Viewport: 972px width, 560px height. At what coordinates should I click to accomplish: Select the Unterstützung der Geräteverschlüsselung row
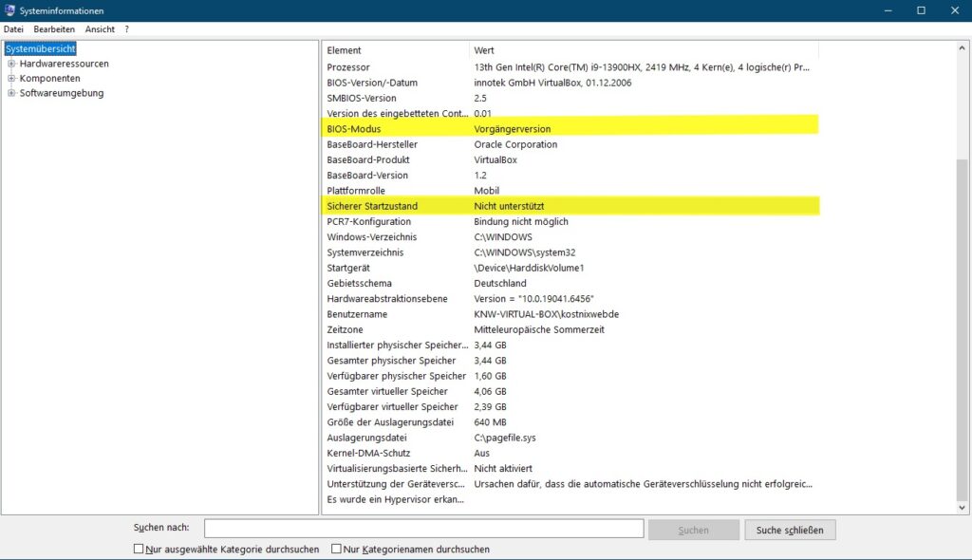pyautogui.click(x=570, y=484)
